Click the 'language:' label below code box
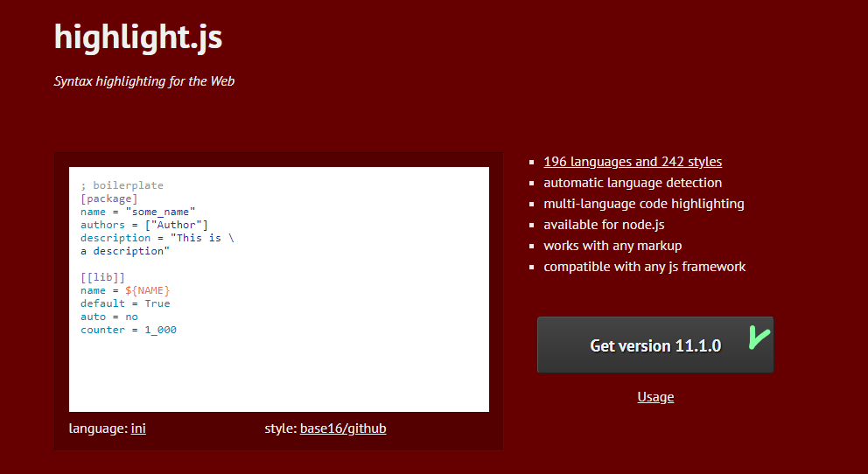Screen dimensions: 868x474 [99, 429]
